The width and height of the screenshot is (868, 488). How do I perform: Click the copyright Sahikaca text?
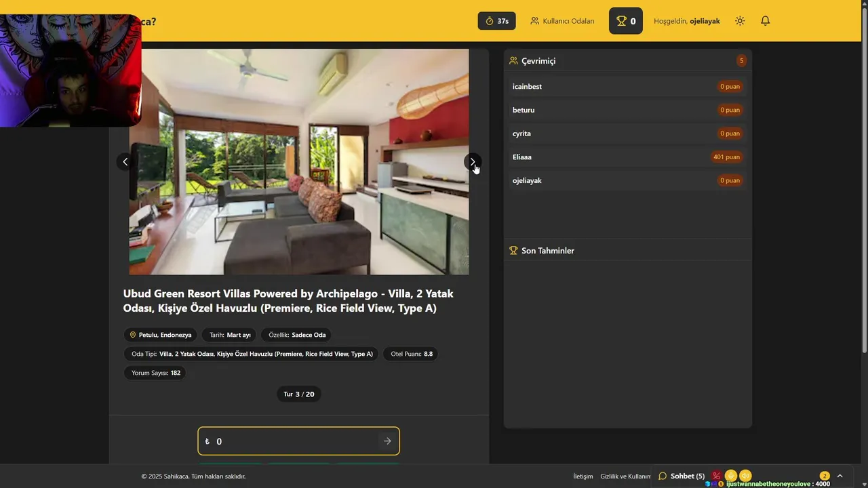pos(193,476)
